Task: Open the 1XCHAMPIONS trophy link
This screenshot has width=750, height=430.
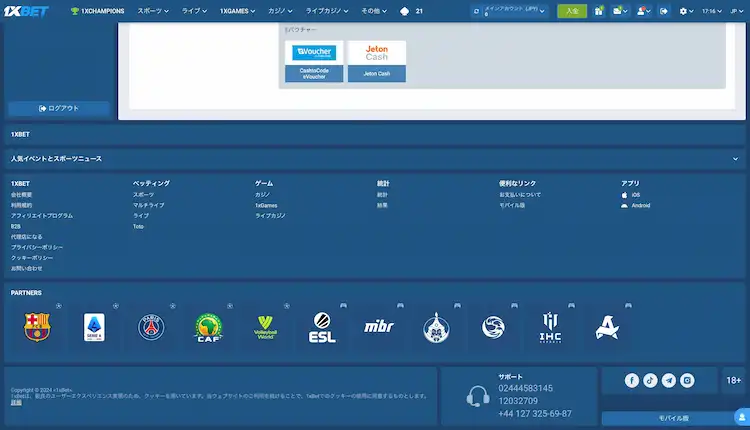Action: [x=97, y=11]
